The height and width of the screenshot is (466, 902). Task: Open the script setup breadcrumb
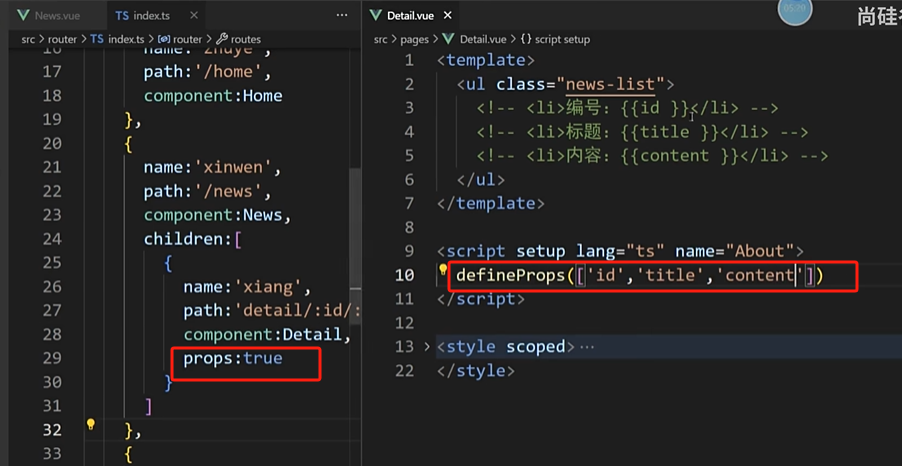556,39
